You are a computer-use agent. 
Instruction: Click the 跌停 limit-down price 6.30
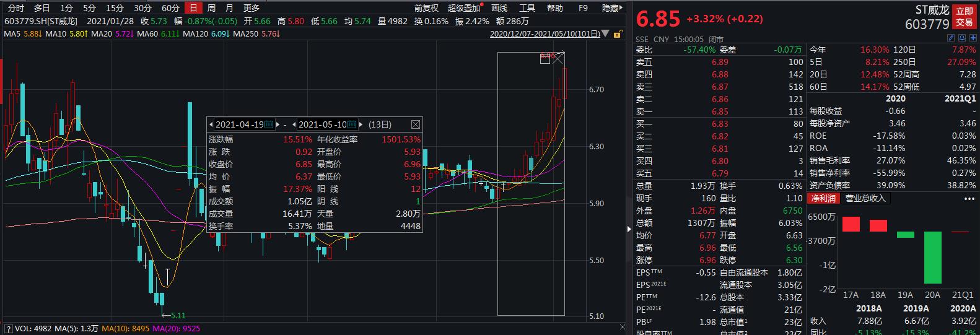[794, 260]
